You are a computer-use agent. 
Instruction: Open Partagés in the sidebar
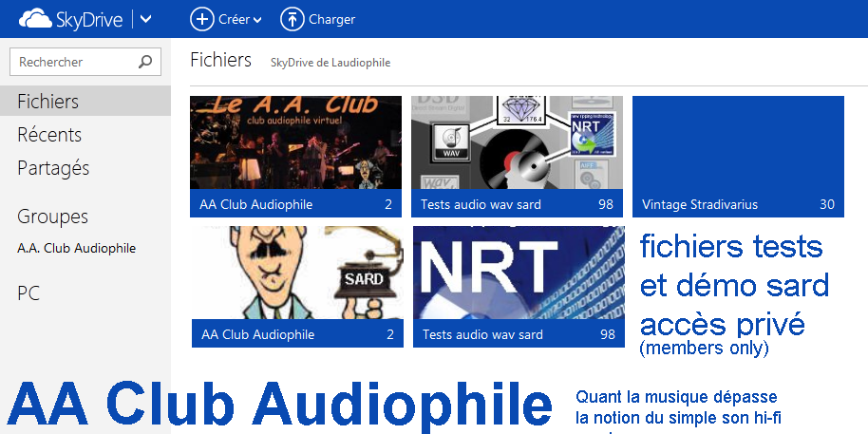pos(53,168)
